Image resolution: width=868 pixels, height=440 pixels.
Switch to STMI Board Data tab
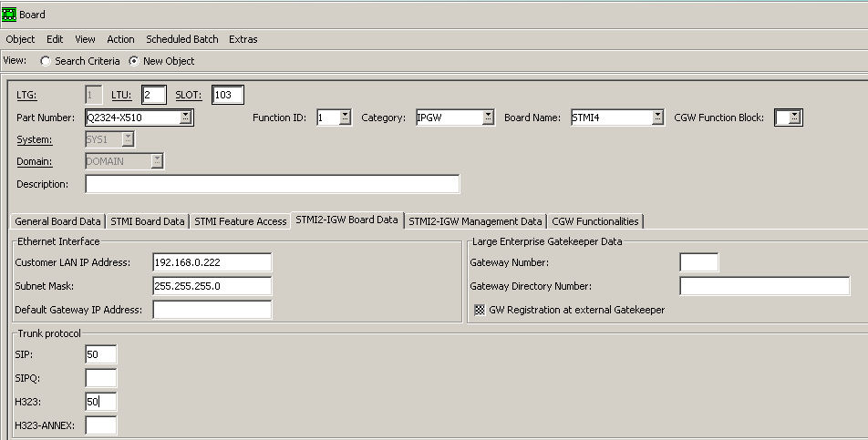148,221
